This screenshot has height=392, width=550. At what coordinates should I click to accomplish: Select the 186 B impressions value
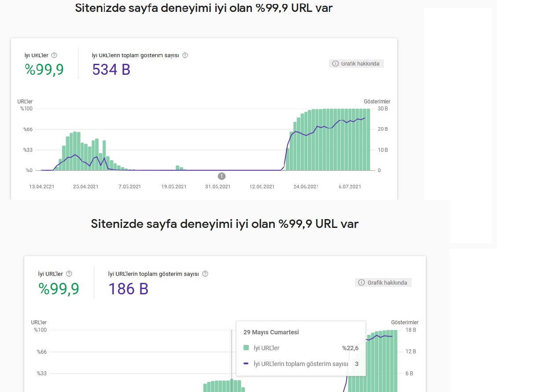click(129, 289)
